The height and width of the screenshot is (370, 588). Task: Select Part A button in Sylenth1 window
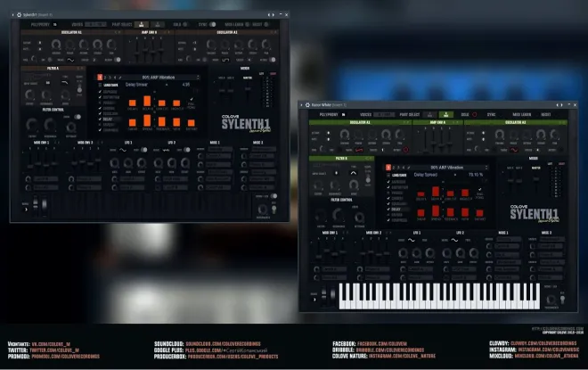coord(142,24)
